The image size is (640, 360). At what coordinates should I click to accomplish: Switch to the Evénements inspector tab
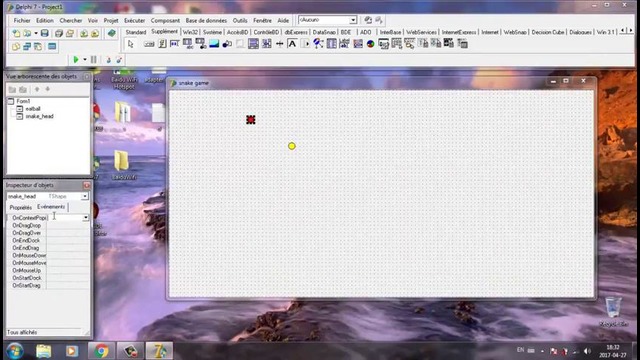tap(51, 207)
